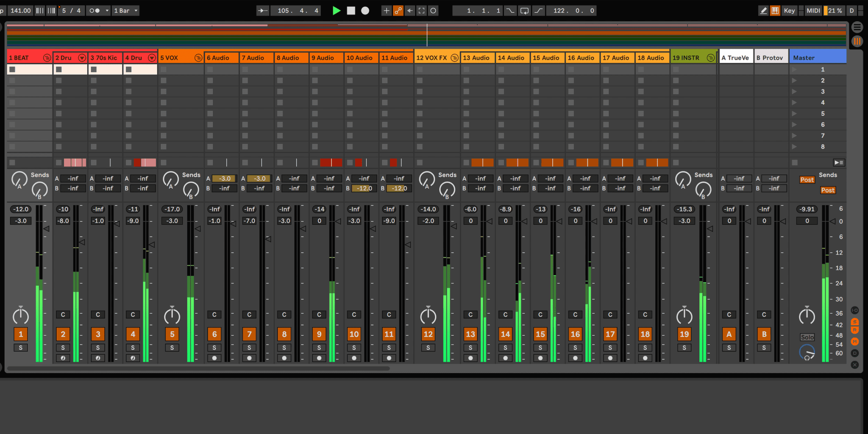Switch to Arrangement view selector icon

tap(857, 28)
